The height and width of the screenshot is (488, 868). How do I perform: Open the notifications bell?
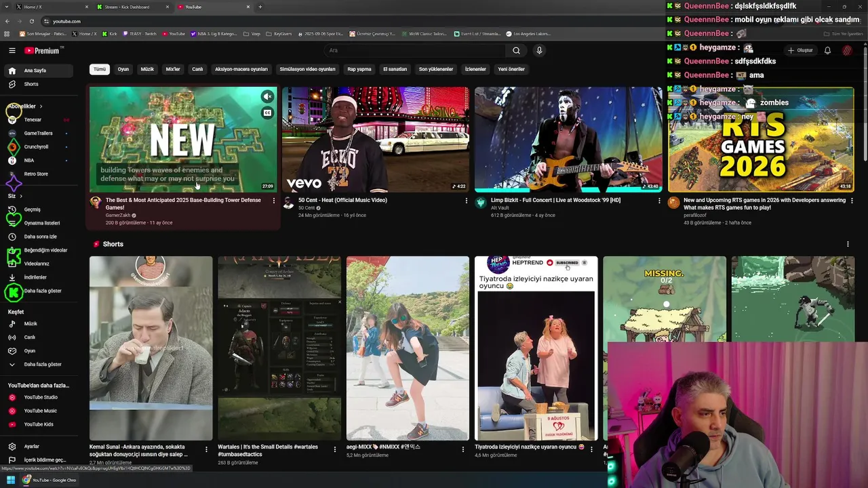click(827, 50)
